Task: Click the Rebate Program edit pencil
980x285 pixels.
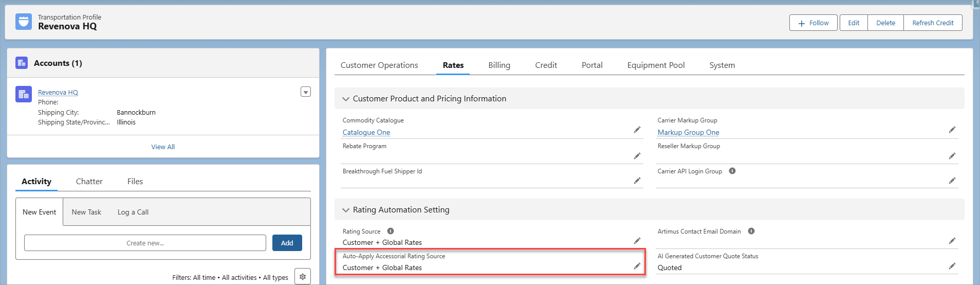Action: click(x=637, y=156)
